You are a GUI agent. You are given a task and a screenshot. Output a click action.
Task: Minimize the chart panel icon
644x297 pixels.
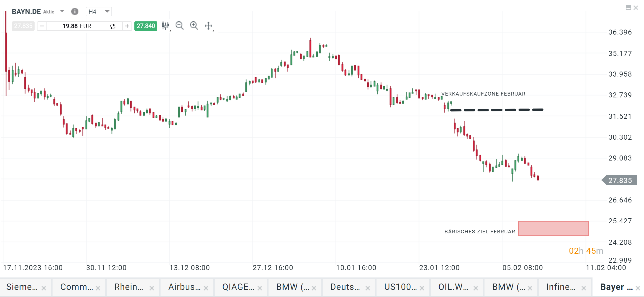(x=628, y=8)
